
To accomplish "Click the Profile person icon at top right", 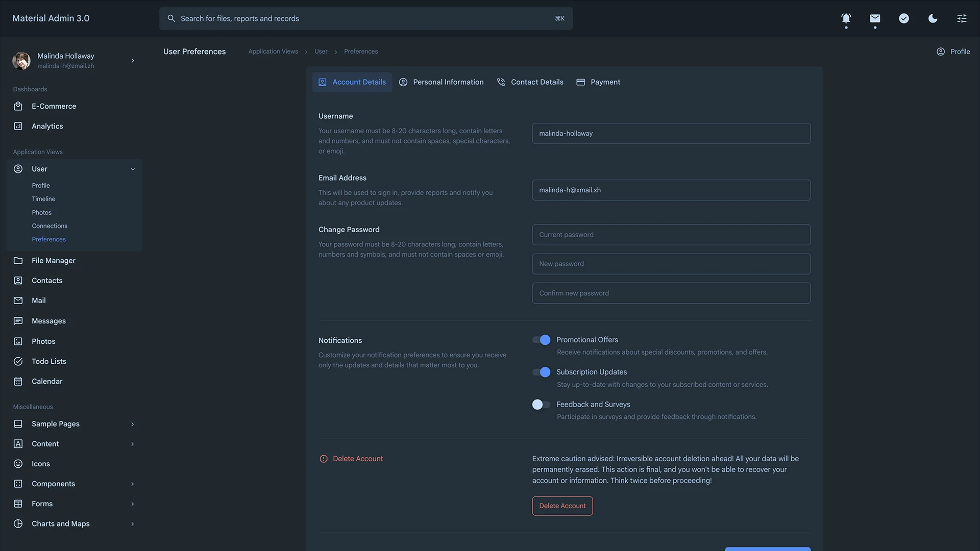I will click(941, 52).
